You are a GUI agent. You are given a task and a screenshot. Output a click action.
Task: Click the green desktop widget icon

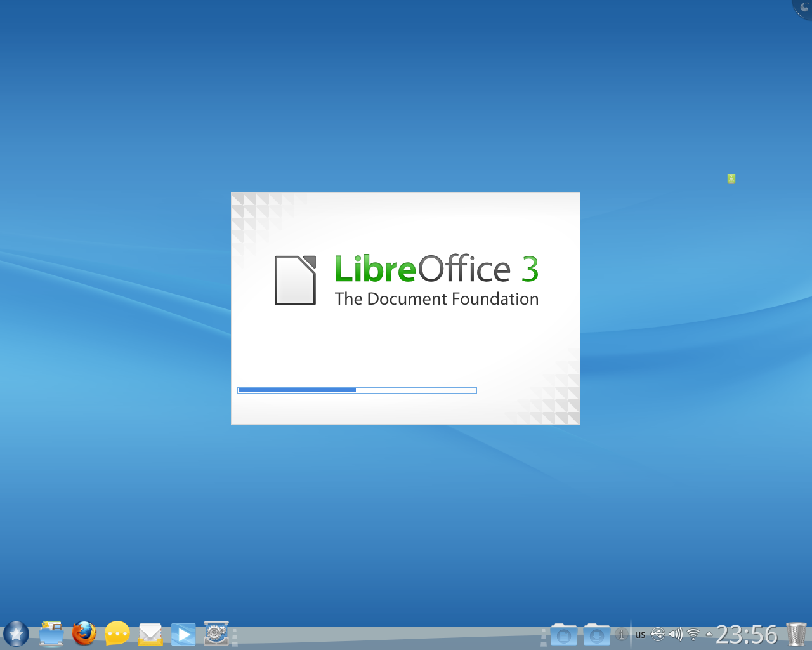(731, 179)
